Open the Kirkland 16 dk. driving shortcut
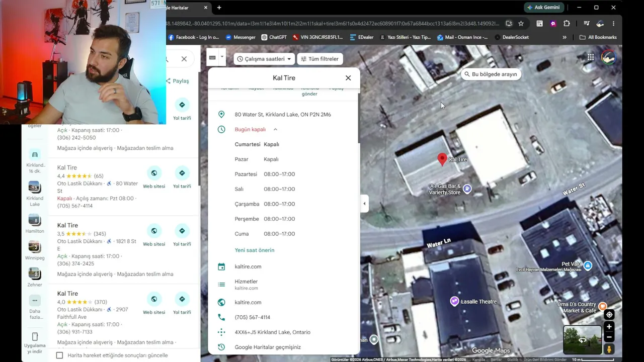This screenshot has width=644, height=362. pyautogui.click(x=35, y=161)
